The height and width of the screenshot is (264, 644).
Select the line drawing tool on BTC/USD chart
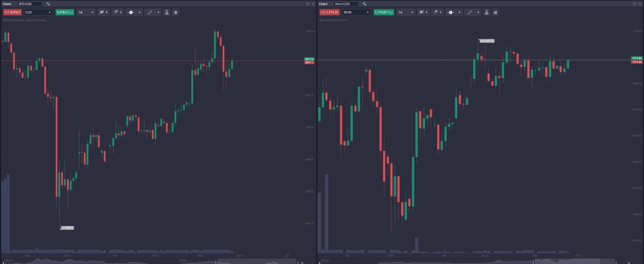pyautogui.click(x=150, y=12)
